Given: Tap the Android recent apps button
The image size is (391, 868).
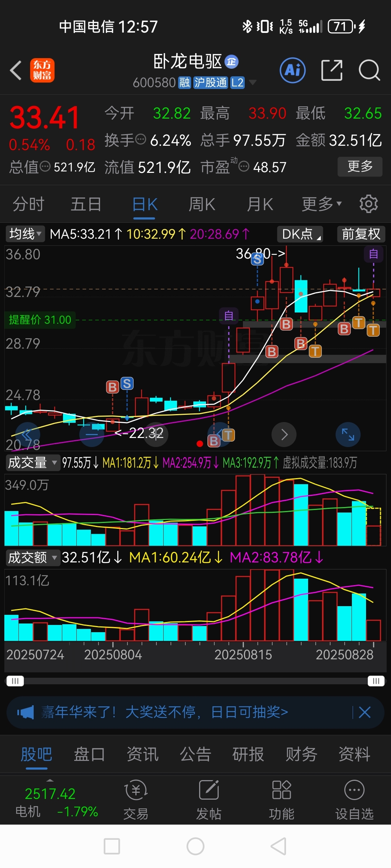Looking at the screenshot, I should 112,846.
